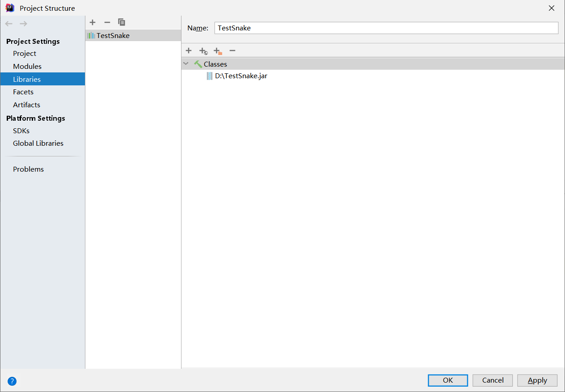Open the Problems page
565x392 pixels.
pos(28,169)
